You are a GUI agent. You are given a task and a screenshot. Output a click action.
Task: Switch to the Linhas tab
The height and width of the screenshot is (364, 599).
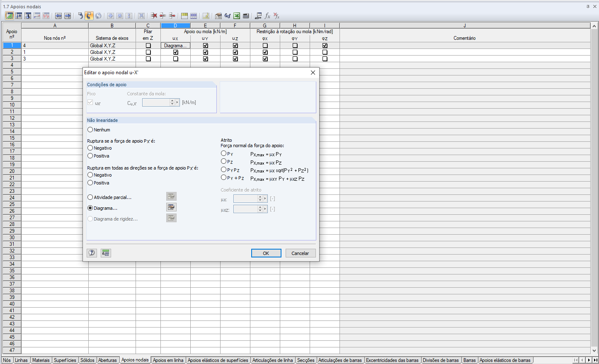click(21, 360)
